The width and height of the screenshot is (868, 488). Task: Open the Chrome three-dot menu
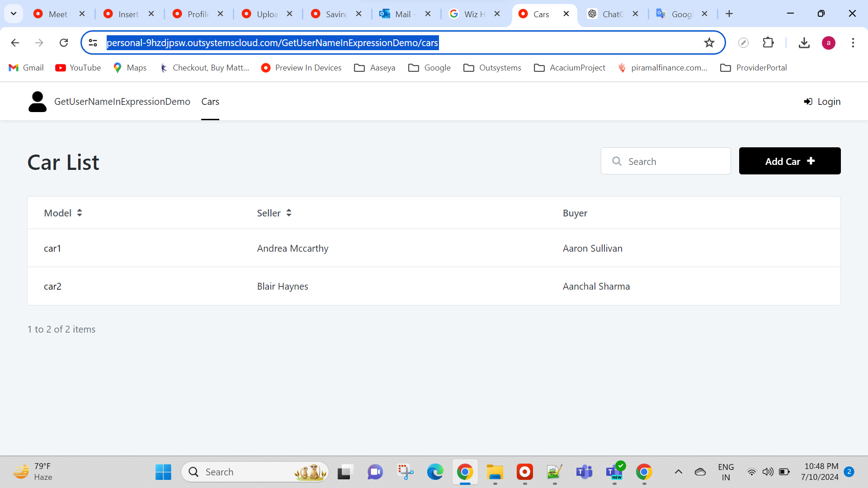pos(853,43)
